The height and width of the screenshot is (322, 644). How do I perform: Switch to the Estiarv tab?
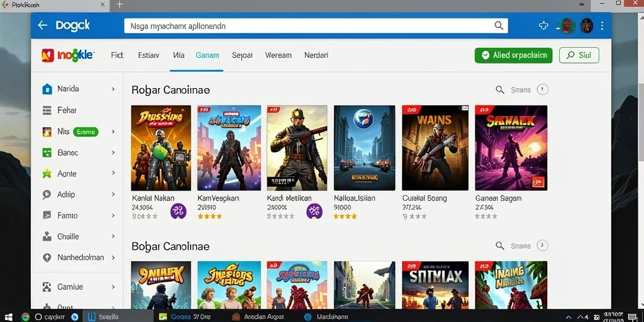point(148,55)
